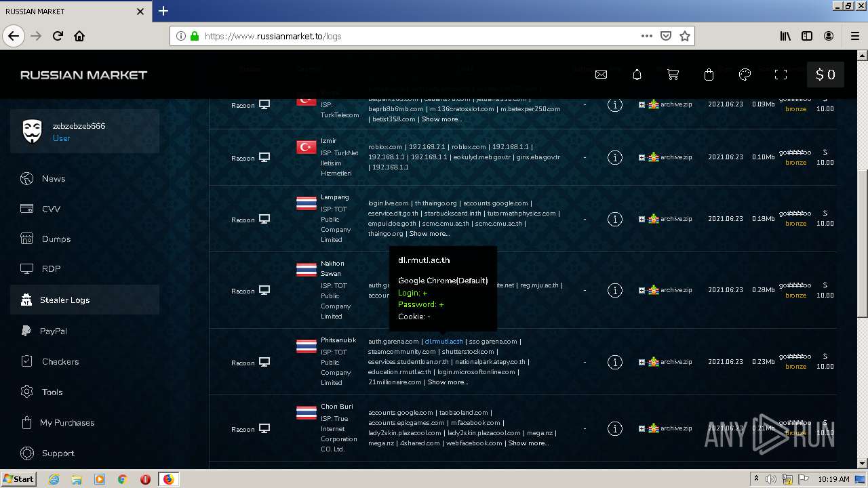Expand archive.zip tree in the Chon Buri row
The image size is (868, 488).
tap(642, 428)
